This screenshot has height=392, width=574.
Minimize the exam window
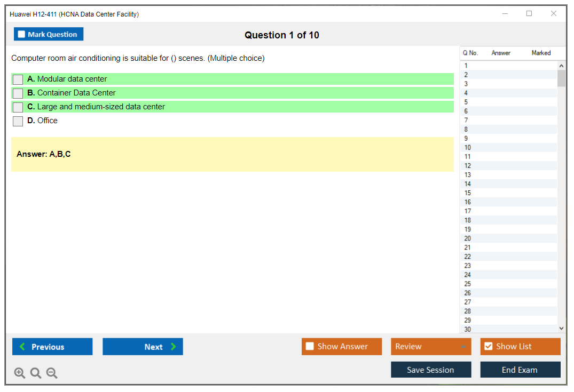[505, 14]
